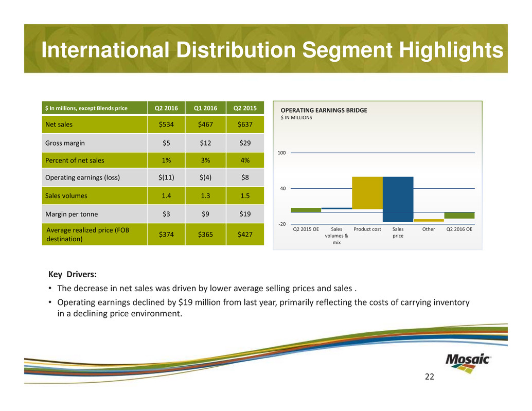532x411 pixels.
Task: Click the bullet about operating earnings decline
Action: pyautogui.click(x=262, y=308)
